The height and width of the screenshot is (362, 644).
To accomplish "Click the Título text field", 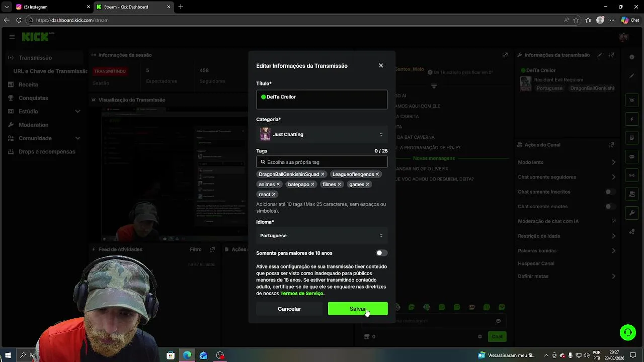I will (x=322, y=100).
